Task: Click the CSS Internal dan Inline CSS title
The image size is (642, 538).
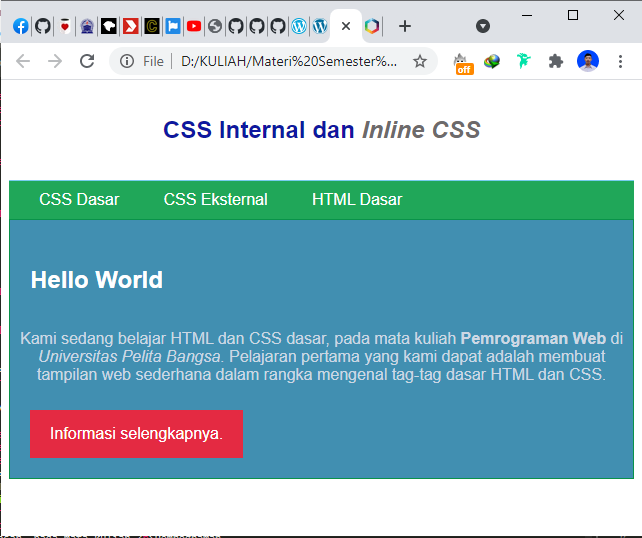Action: [x=321, y=130]
